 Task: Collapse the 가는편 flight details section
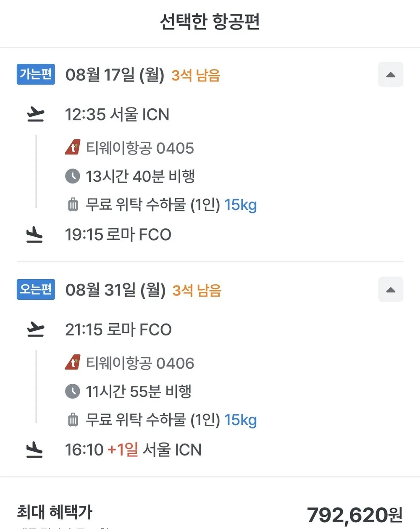click(391, 74)
